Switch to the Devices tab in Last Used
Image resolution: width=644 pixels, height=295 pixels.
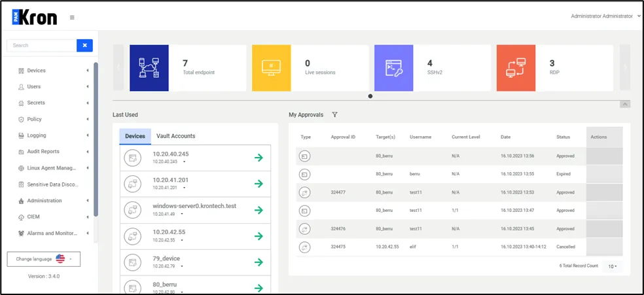(135, 136)
